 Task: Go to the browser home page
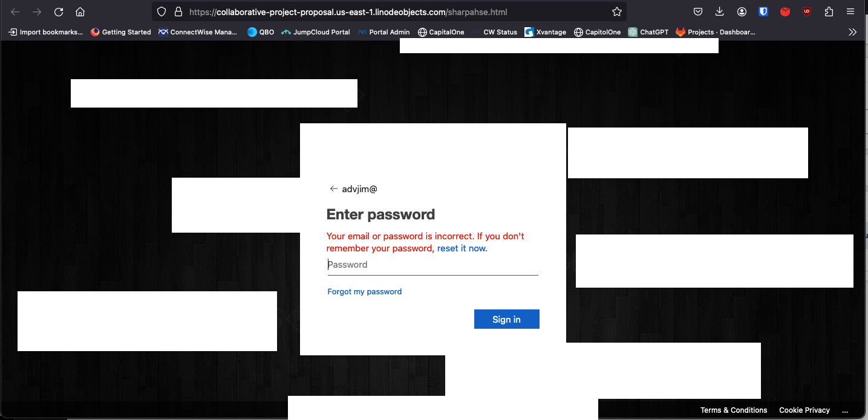point(80,11)
